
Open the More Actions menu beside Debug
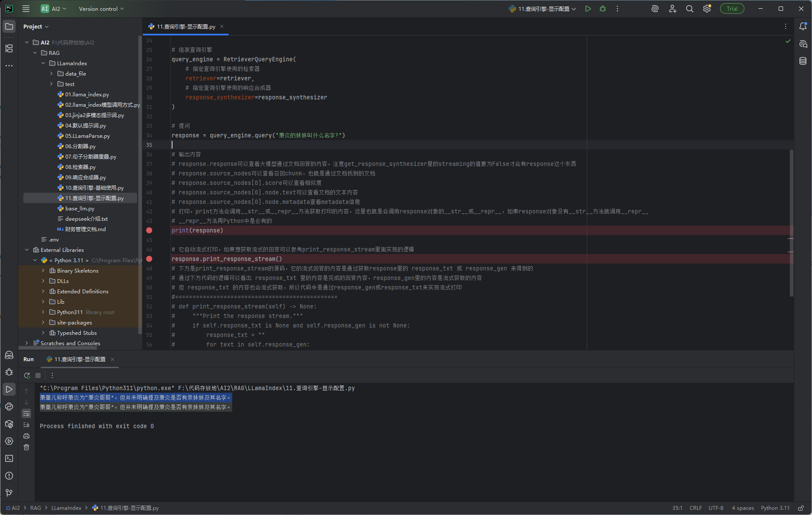[617, 9]
